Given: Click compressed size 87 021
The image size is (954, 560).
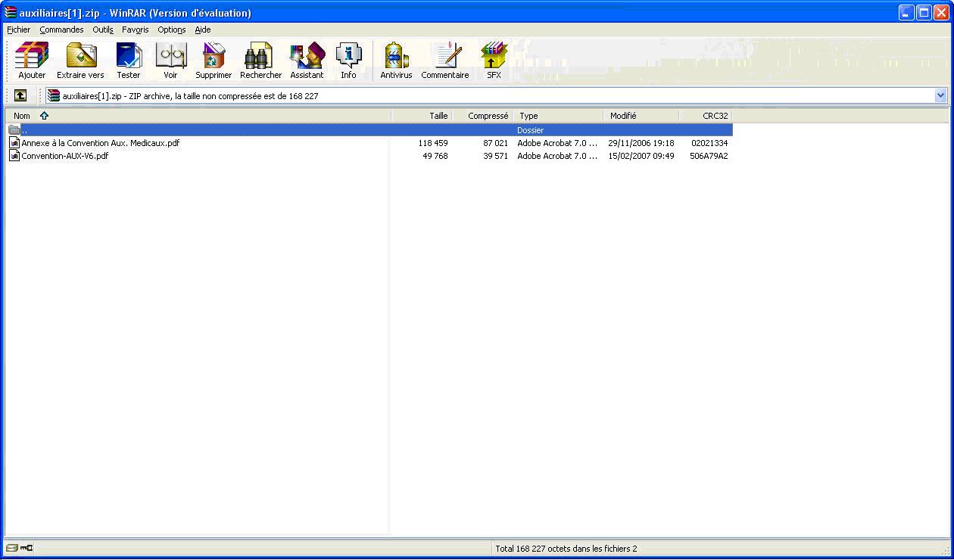Looking at the screenshot, I should [x=496, y=143].
